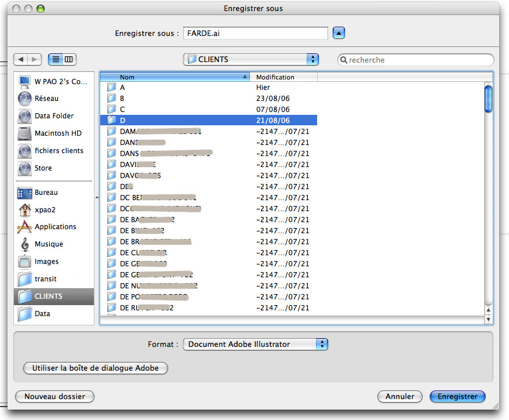Open Images folder in the sidebar
This screenshot has height=420, width=509.
(54, 262)
